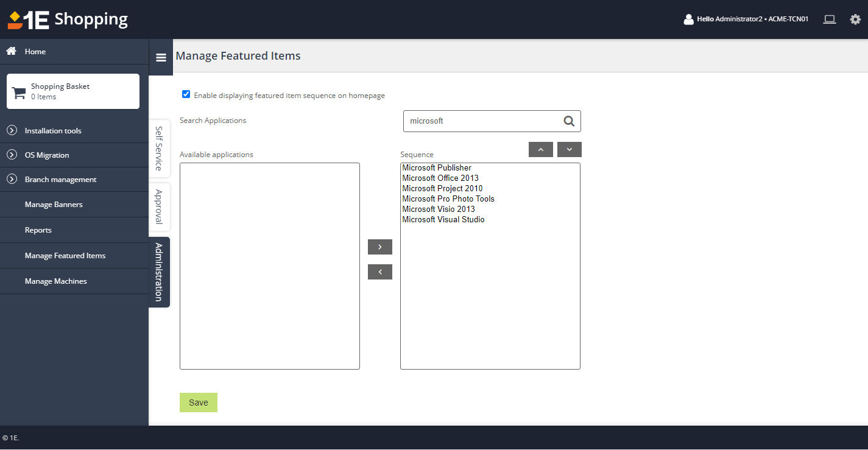The image size is (868, 450).
Task: Add application to sequence with right arrow
Action: pyautogui.click(x=379, y=247)
